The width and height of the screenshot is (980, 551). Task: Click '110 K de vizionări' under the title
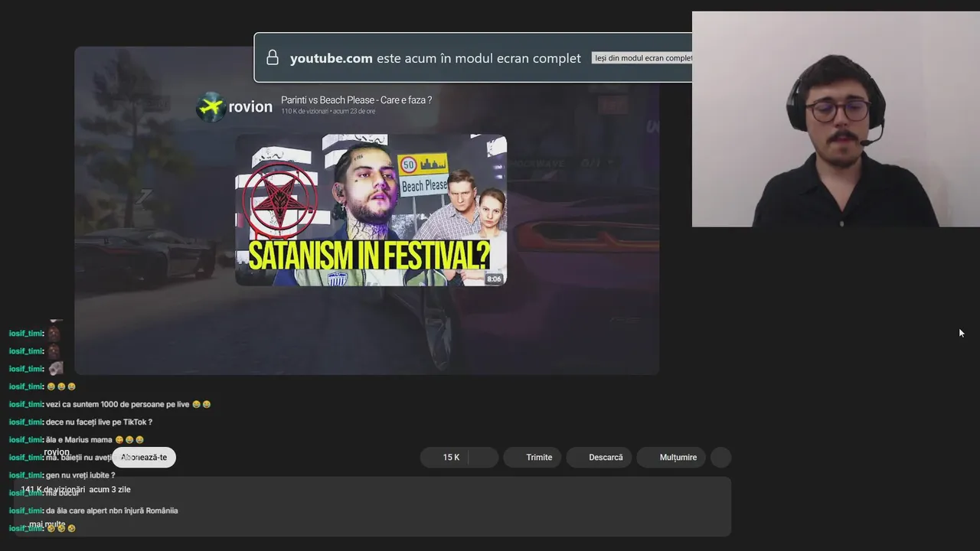coord(305,112)
